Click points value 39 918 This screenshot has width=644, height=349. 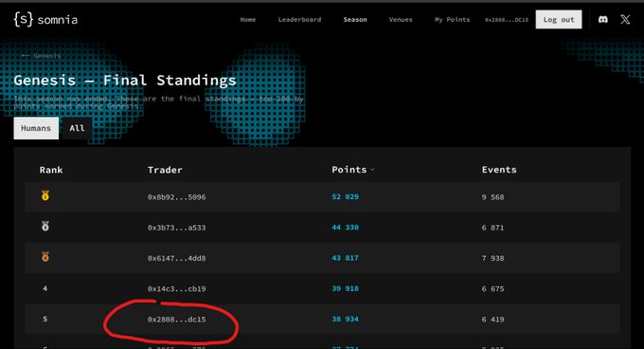coord(345,288)
